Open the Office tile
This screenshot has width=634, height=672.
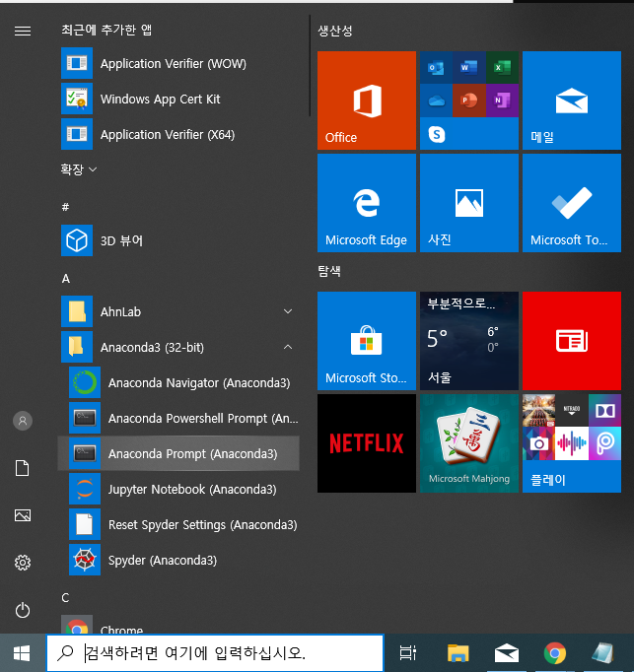point(367,101)
